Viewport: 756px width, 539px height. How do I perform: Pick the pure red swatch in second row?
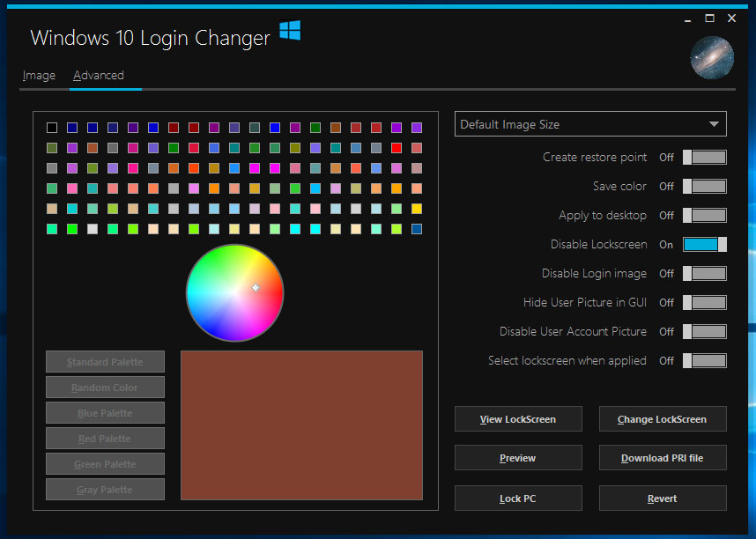point(397,148)
